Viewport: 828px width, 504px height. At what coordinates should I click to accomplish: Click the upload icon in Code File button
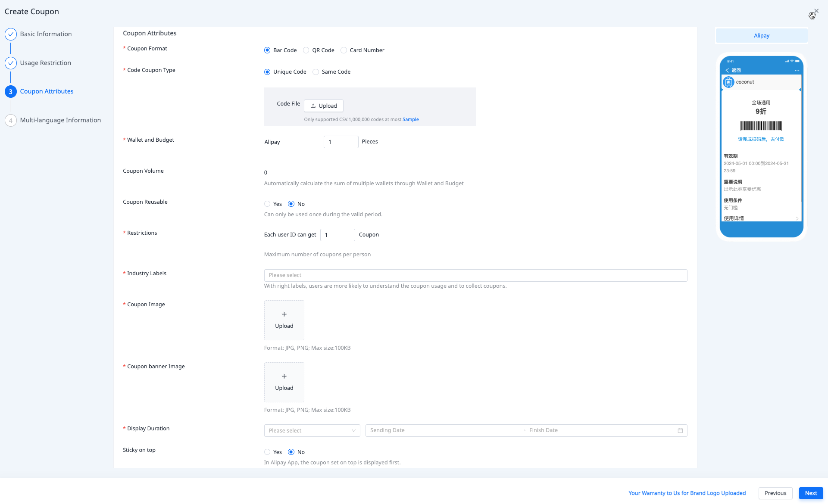(313, 106)
